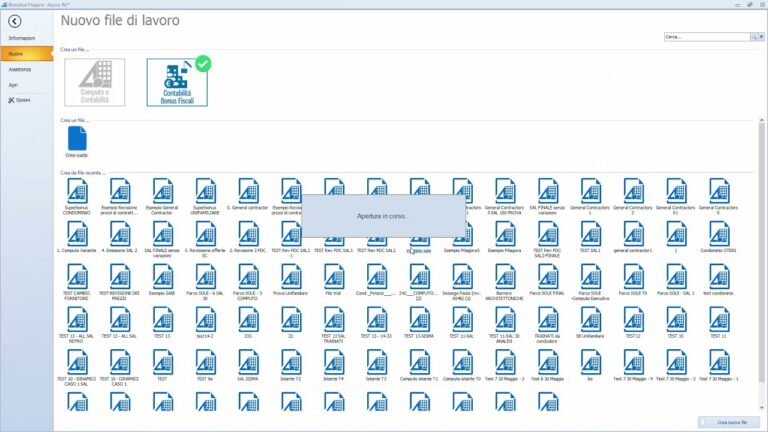Open TEST REVISIONE DEI PREZZI file
The width and height of the screenshot is (768, 432).
point(120,283)
